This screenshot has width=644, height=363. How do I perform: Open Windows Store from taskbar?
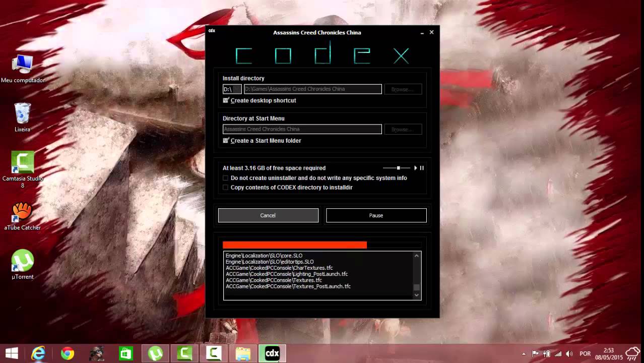coord(126,353)
